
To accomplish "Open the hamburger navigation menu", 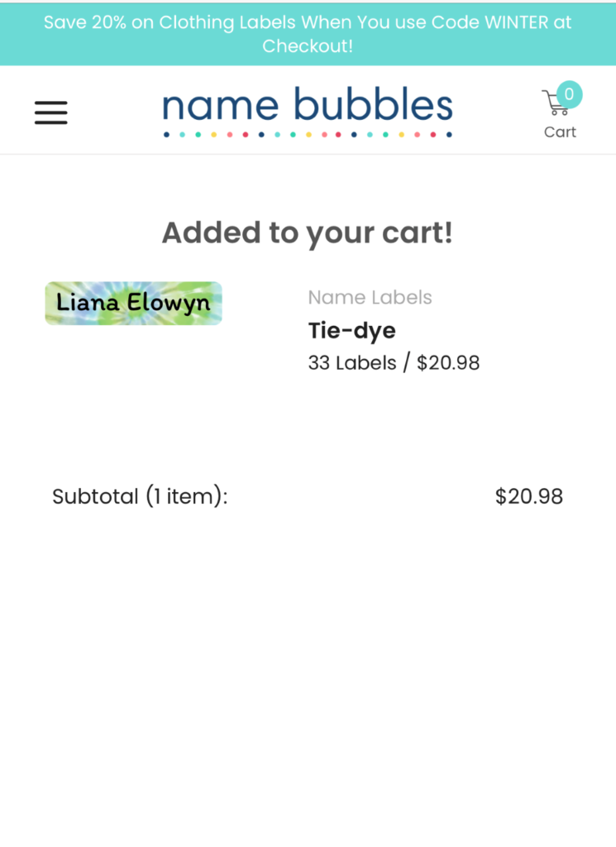I will 50,112.
